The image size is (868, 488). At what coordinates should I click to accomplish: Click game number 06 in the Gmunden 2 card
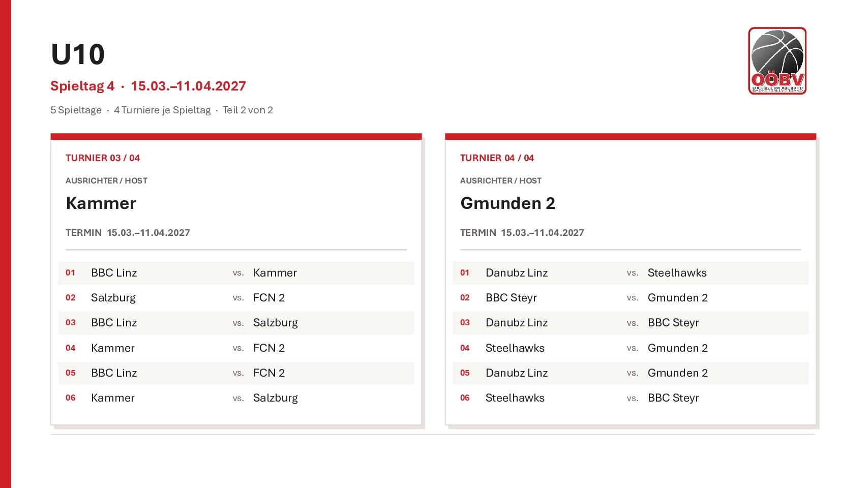pos(465,398)
